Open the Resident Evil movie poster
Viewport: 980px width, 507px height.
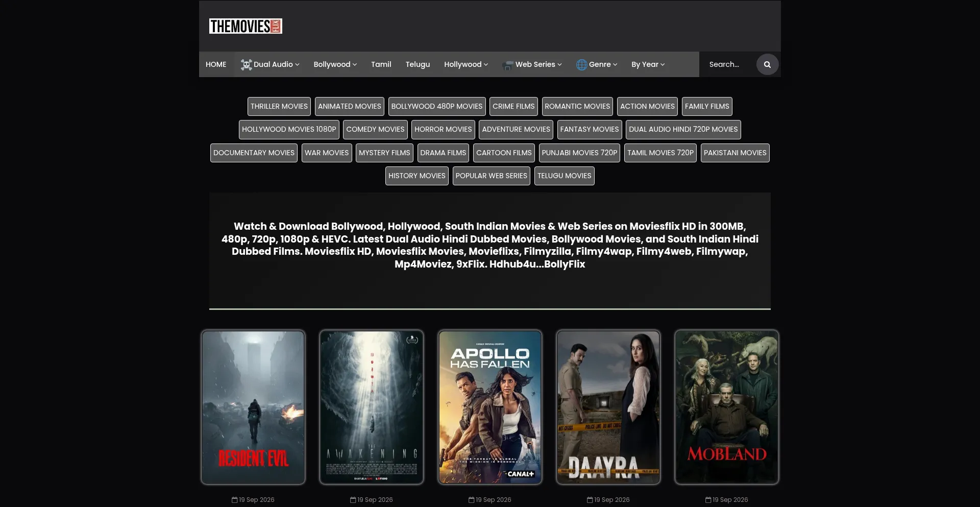253,407
